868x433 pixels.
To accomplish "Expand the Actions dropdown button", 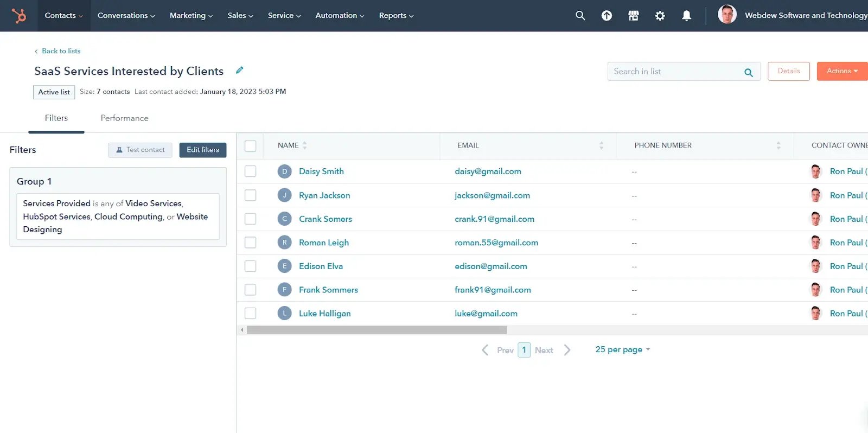I will pos(843,71).
